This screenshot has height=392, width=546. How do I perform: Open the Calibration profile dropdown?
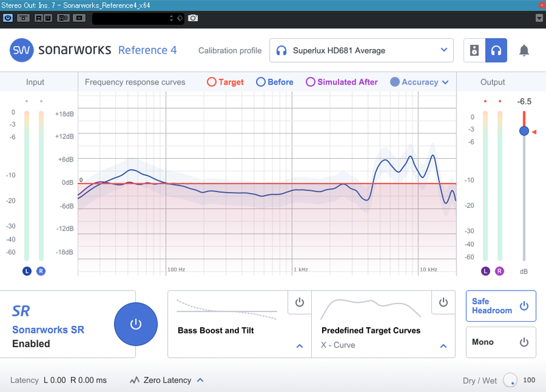(362, 50)
